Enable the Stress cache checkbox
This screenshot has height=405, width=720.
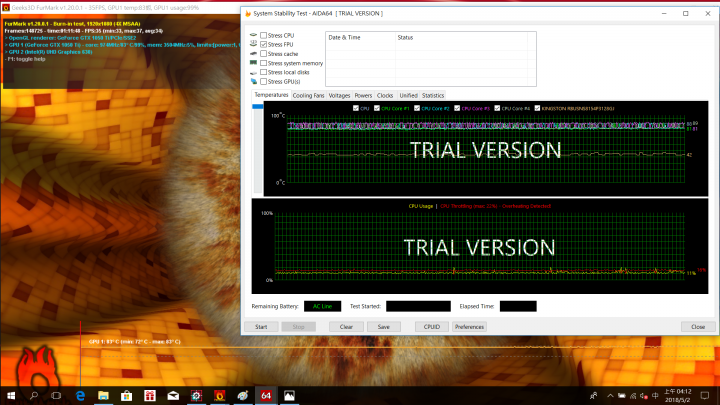tap(264, 54)
